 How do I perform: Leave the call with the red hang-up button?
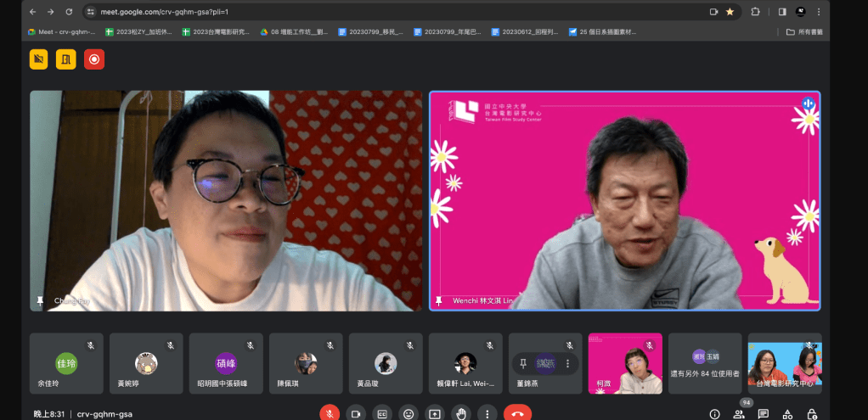516,413
